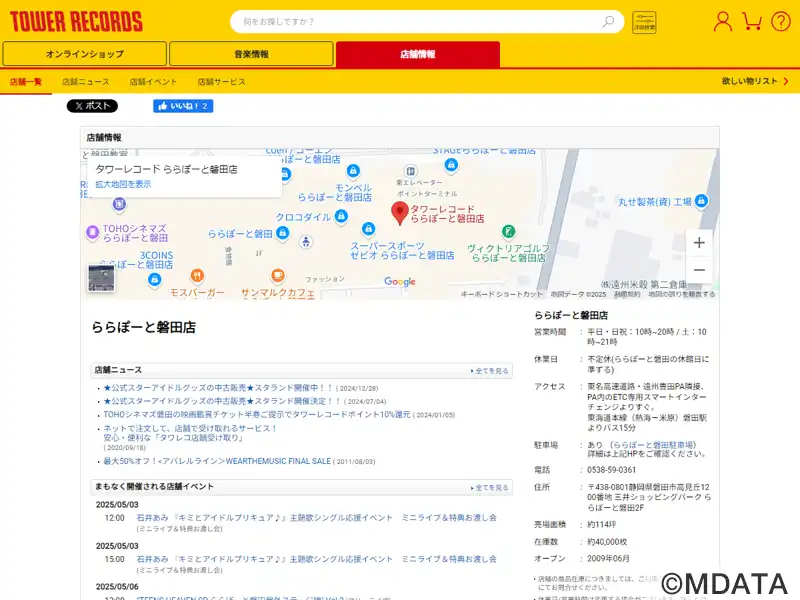Open the 店舗イベント sub-menu item
800x600 pixels.
153,82
